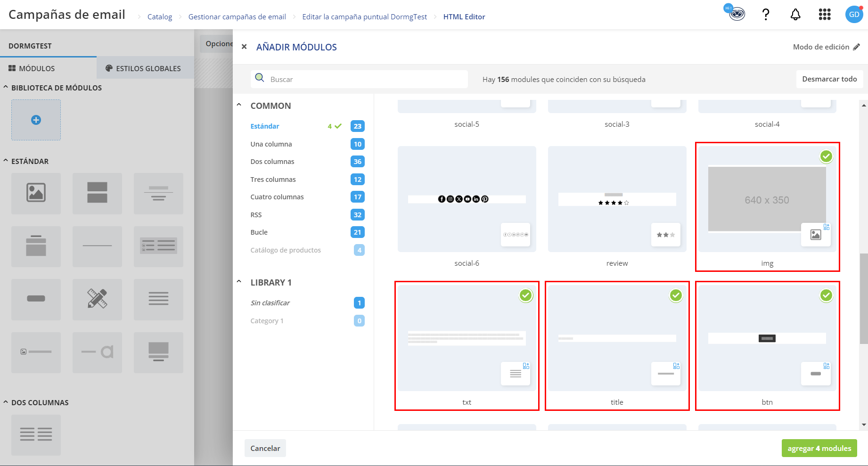Click the review stars badge icon
The image size is (868, 466).
[x=666, y=235]
